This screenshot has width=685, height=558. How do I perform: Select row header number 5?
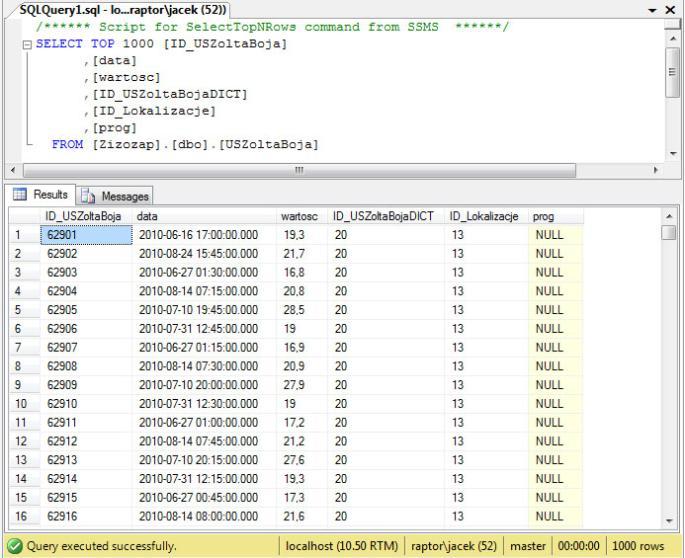pos(25,310)
